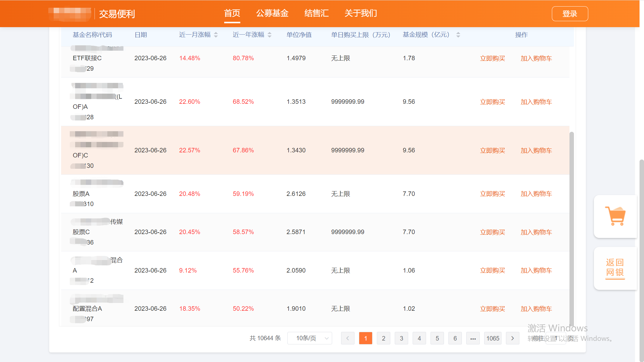The height and width of the screenshot is (362, 644).
Task: Click the 1.06 fund size value
Action: [409, 270]
